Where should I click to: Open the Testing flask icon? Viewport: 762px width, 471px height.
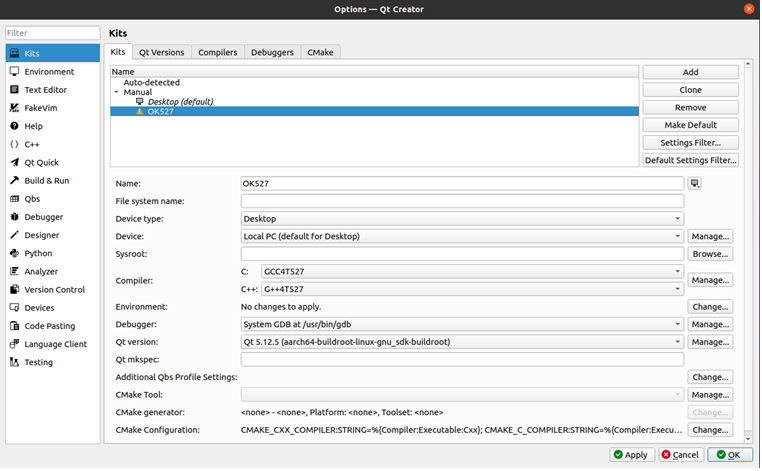[x=15, y=362]
